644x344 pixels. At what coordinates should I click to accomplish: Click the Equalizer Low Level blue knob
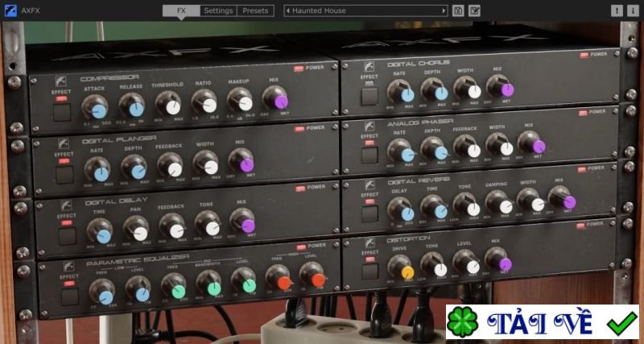coord(138,290)
